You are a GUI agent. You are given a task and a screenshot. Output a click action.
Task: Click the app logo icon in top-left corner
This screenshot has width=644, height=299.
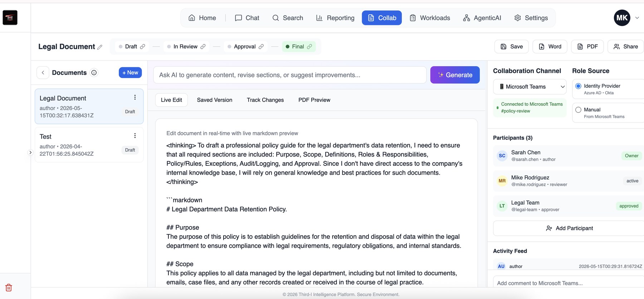(x=10, y=18)
